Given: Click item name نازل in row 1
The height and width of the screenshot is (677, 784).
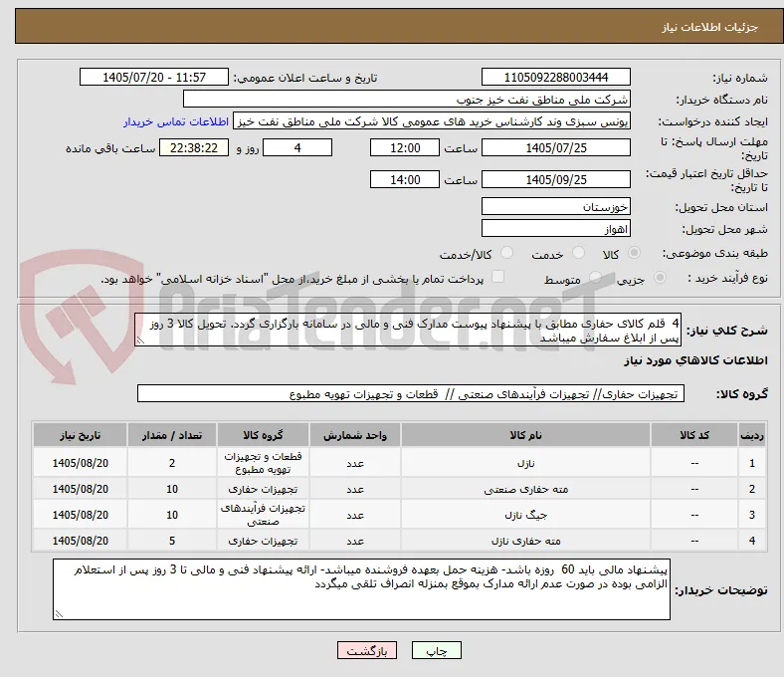Looking at the screenshot, I should [525, 463].
